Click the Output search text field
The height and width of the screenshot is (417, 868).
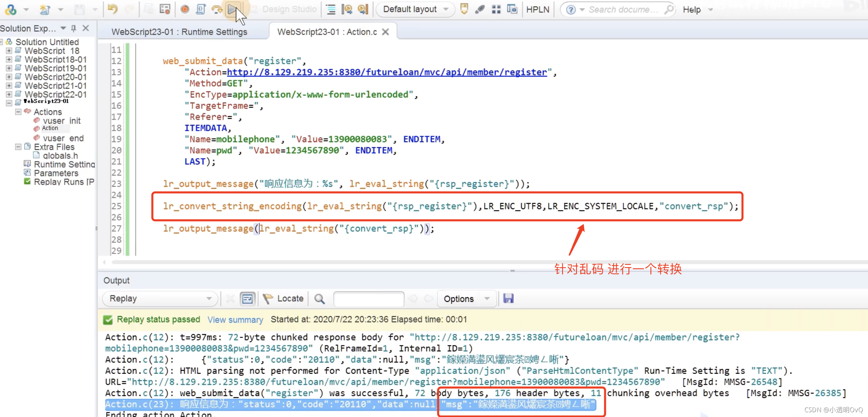(369, 299)
